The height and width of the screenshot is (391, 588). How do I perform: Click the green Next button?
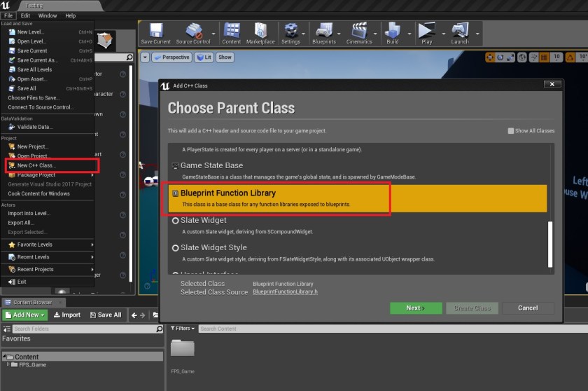416,308
